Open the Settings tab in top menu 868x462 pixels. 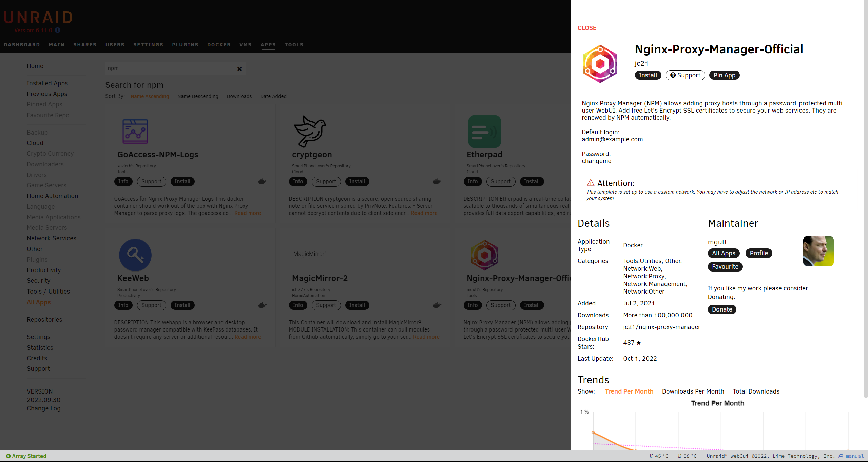[148, 45]
